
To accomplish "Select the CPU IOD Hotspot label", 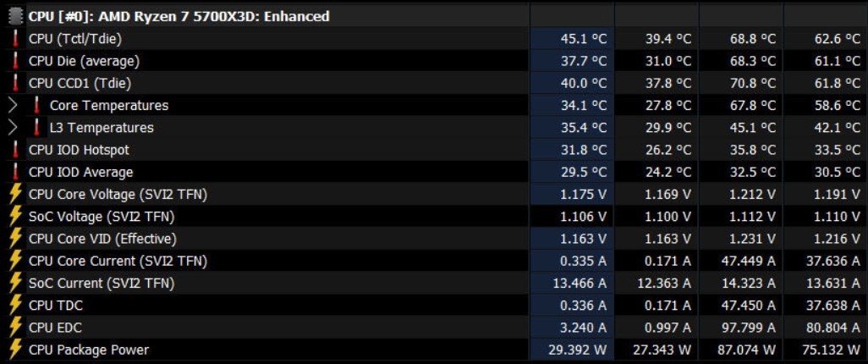I will click(80, 150).
